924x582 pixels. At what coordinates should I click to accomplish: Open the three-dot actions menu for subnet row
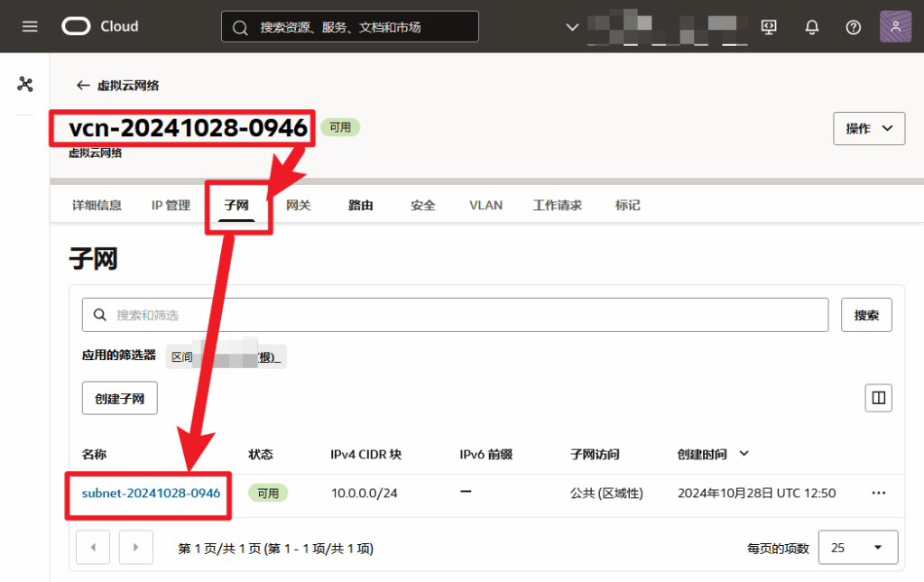coord(879,493)
